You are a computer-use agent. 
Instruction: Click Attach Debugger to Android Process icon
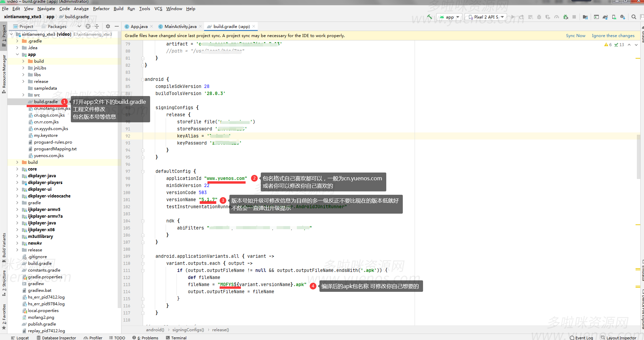(x=566, y=17)
